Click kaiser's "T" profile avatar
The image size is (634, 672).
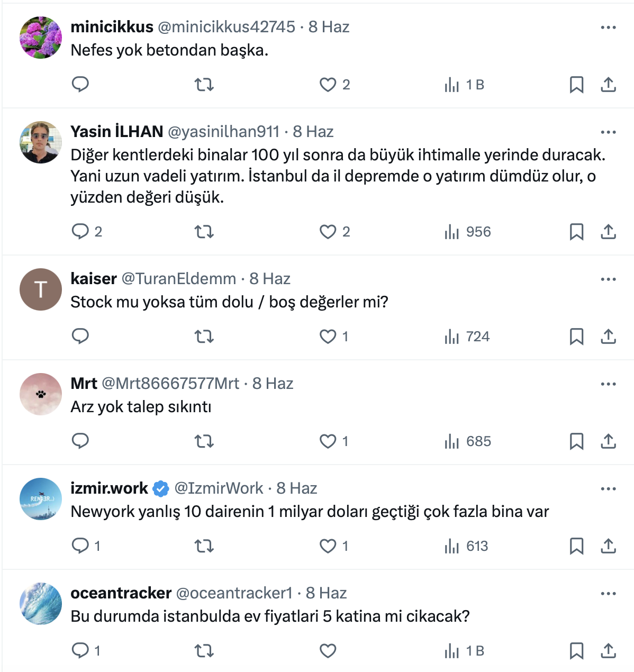click(41, 289)
